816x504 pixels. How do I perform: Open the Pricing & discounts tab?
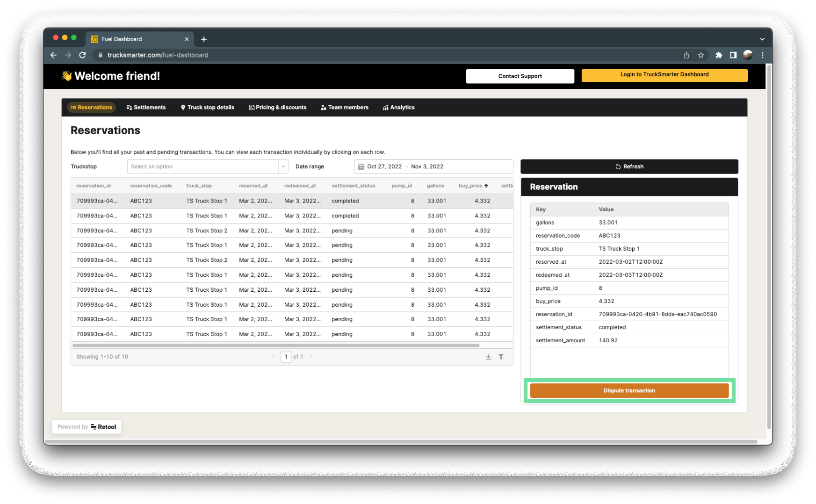278,108
